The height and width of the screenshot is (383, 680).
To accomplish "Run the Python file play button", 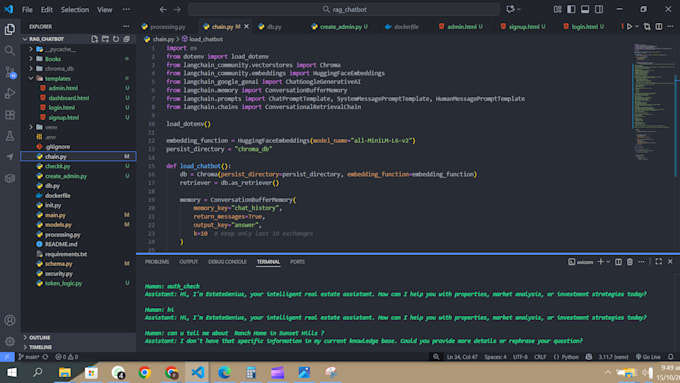I will (629, 26).
